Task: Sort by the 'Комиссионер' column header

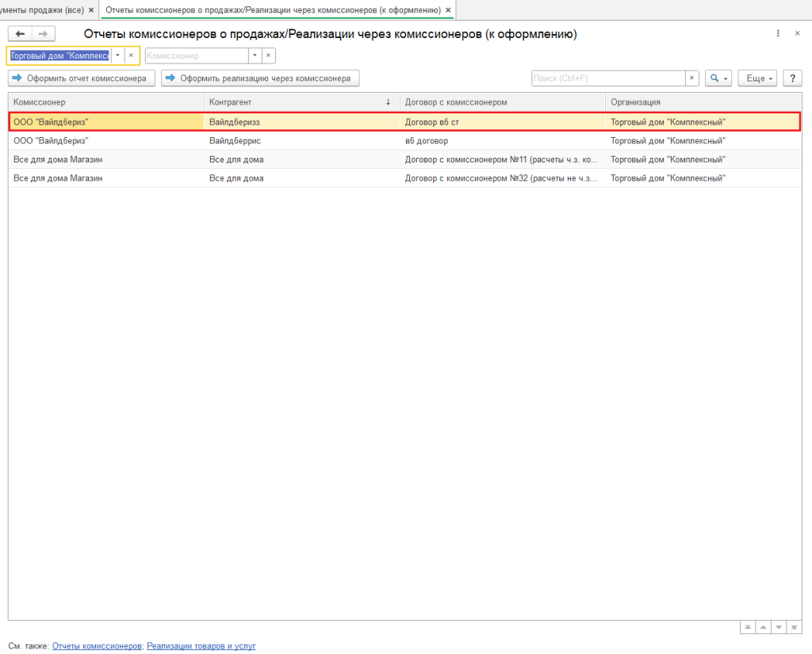Action: point(106,102)
